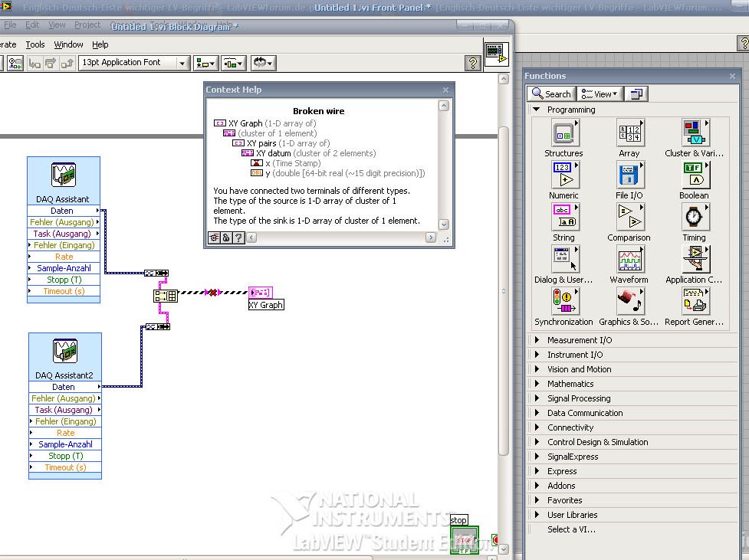749x560 pixels.
Task: Close the Context Help window
Action: pos(445,90)
